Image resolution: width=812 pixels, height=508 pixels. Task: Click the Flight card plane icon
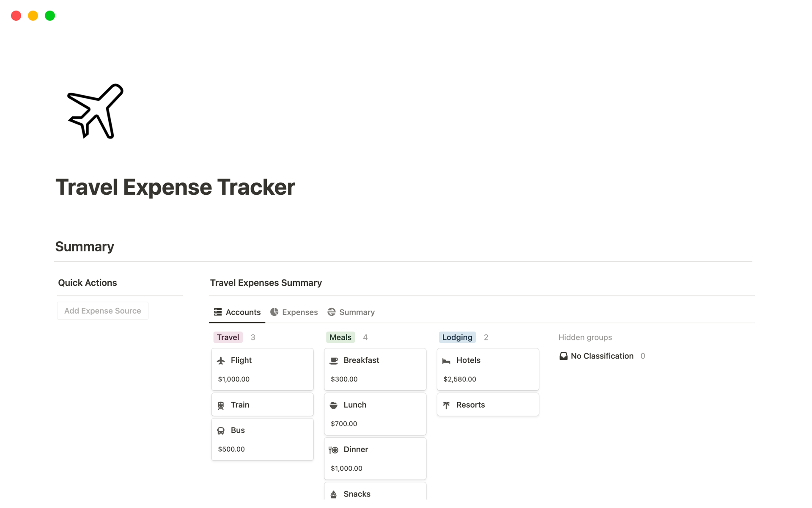(x=221, y=361)
